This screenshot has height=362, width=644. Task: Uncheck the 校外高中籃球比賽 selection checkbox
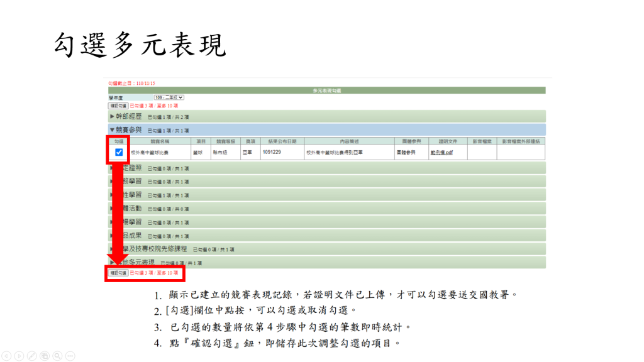click(x=119, y=152)
